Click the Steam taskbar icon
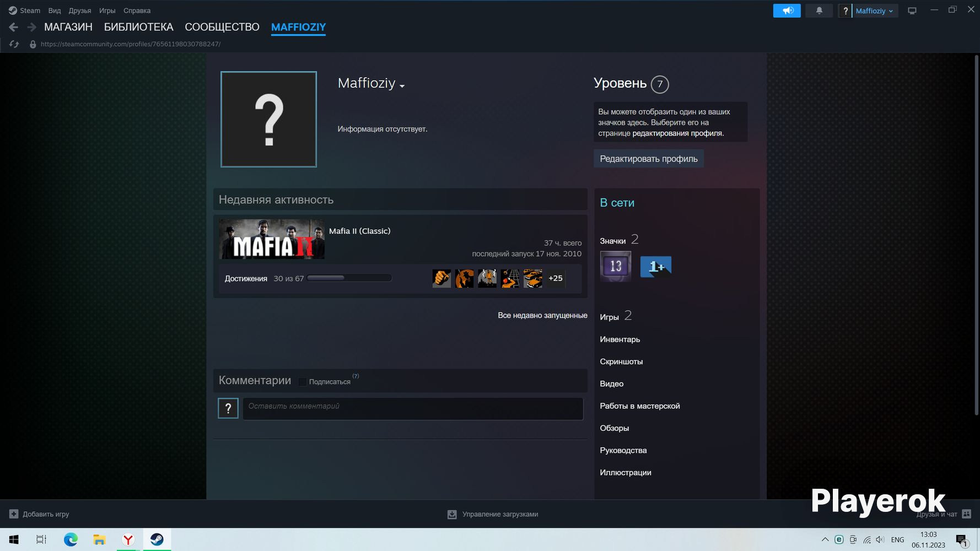Viewport: 980px width, 551px height. tap(157, 539)
